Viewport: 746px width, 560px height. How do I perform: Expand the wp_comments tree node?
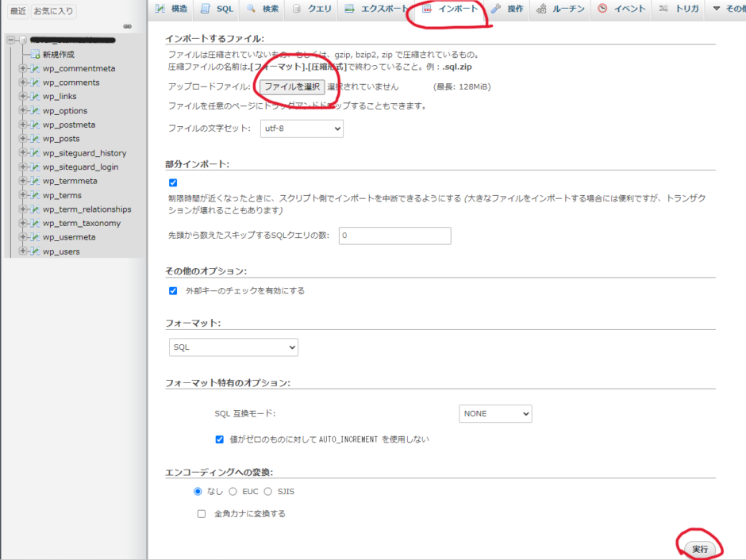[23, 80]
